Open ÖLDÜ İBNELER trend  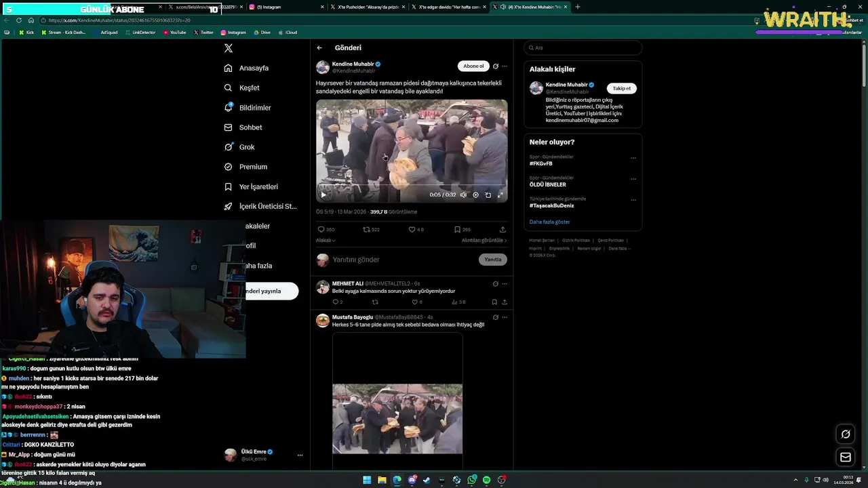point(548,184)
